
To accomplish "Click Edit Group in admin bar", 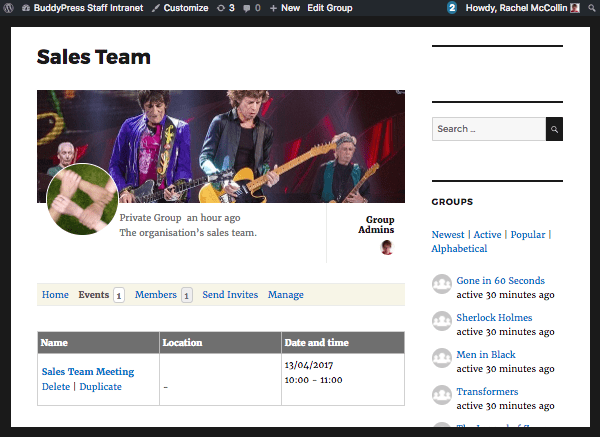I will click(x=330, y=8).
